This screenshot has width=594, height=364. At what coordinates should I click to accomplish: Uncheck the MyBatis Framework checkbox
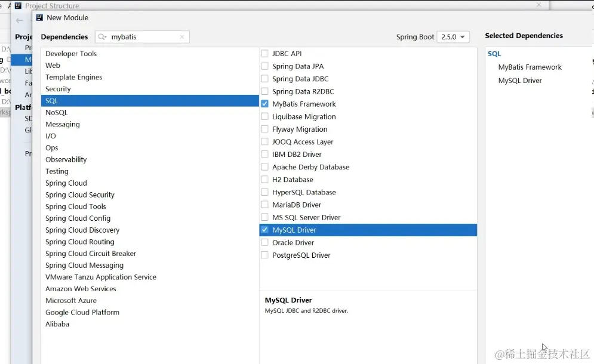click(x=264, y=104)
